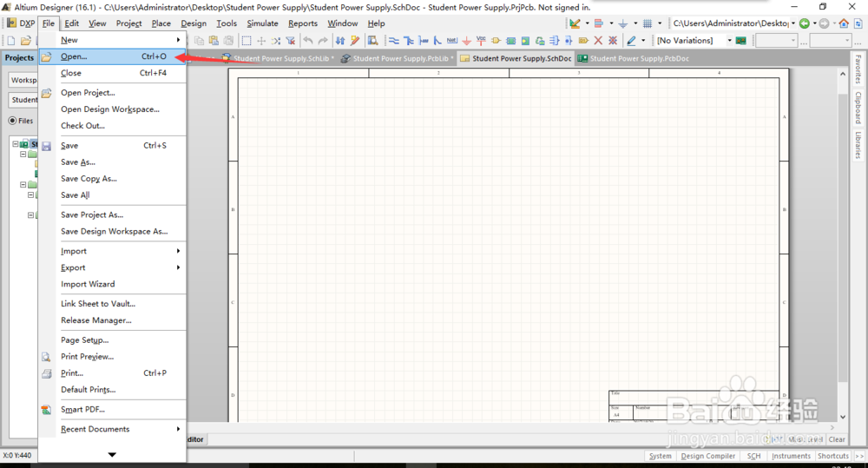Open the Reports menu
The image size is (868, 468).
click(x=303, y=23)
